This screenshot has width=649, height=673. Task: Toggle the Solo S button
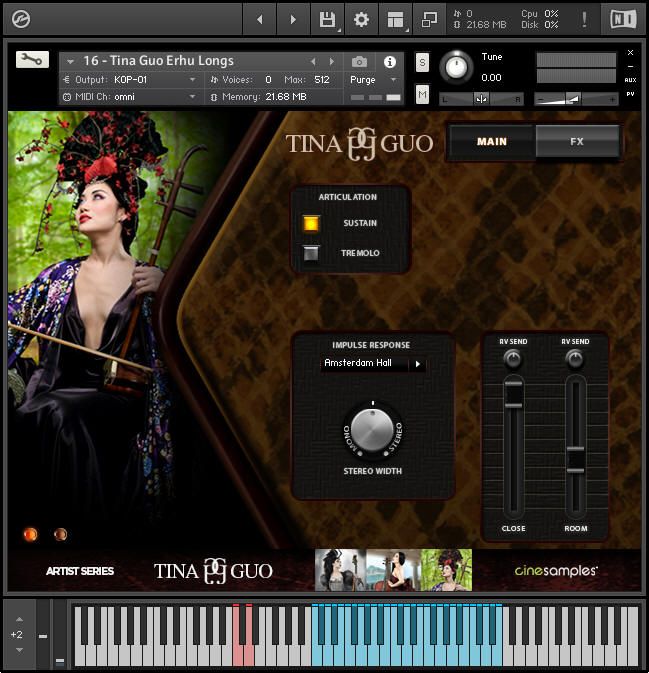[x=422, y=63]
